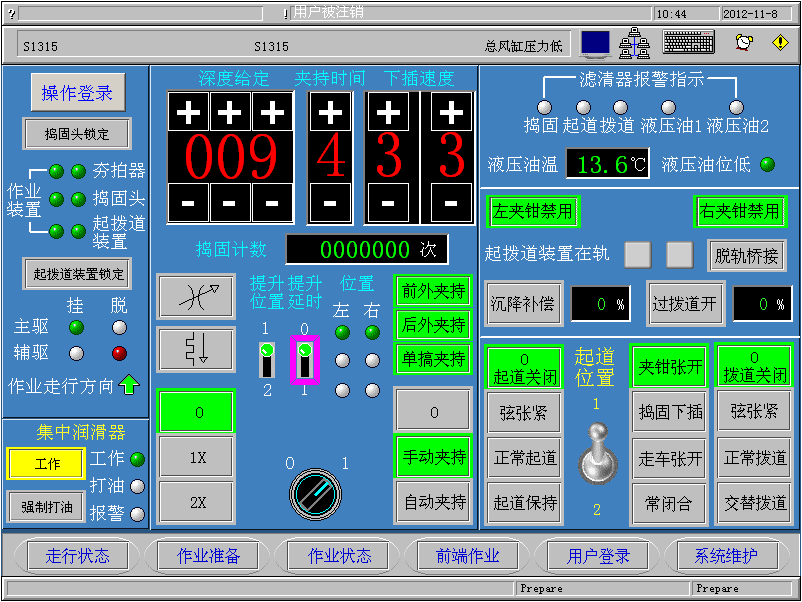The width and height of the screenshot is (802, 602).
Task: Flip the 提升位置 toggle switch
Action: click(x=266, y=360)
